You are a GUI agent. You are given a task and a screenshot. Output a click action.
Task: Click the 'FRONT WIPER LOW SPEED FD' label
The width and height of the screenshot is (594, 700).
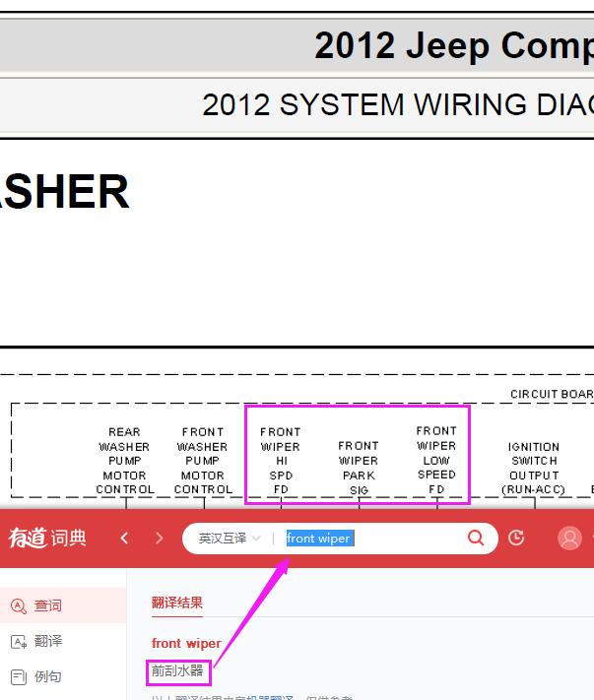(436, 460)
